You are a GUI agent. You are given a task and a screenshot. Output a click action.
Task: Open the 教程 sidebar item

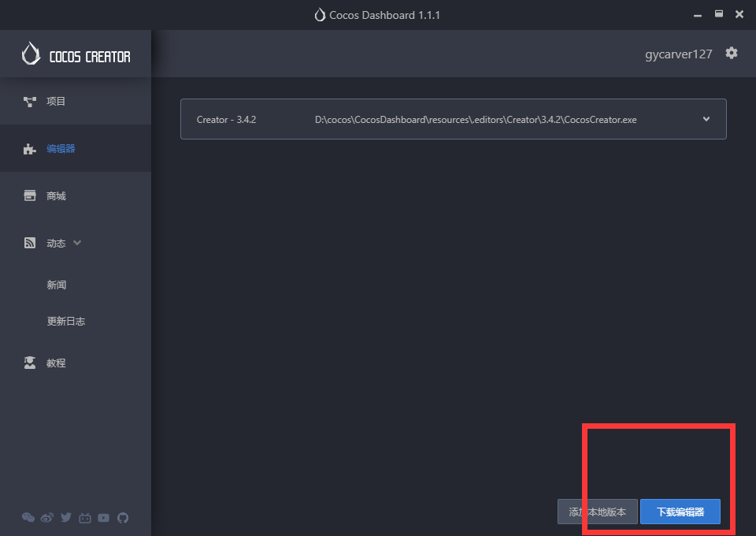click(76, 363)
